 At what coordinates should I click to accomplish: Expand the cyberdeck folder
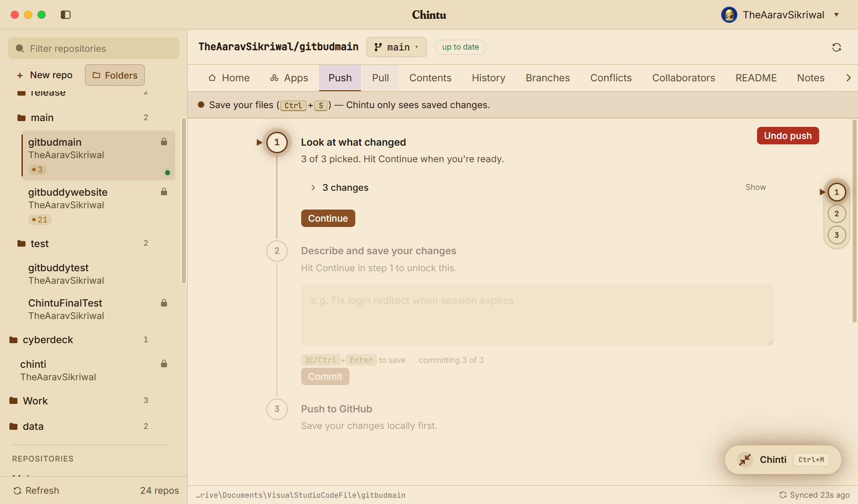(79, 340)
